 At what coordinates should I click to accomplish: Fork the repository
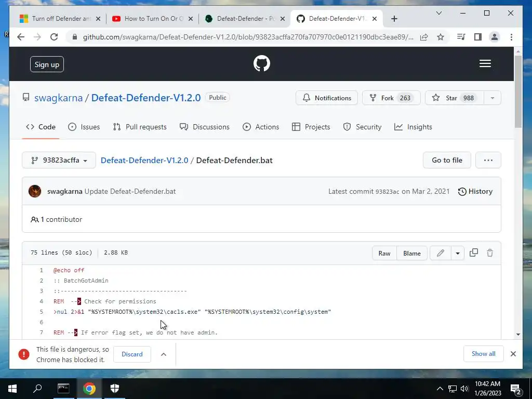tap(391, 98)
